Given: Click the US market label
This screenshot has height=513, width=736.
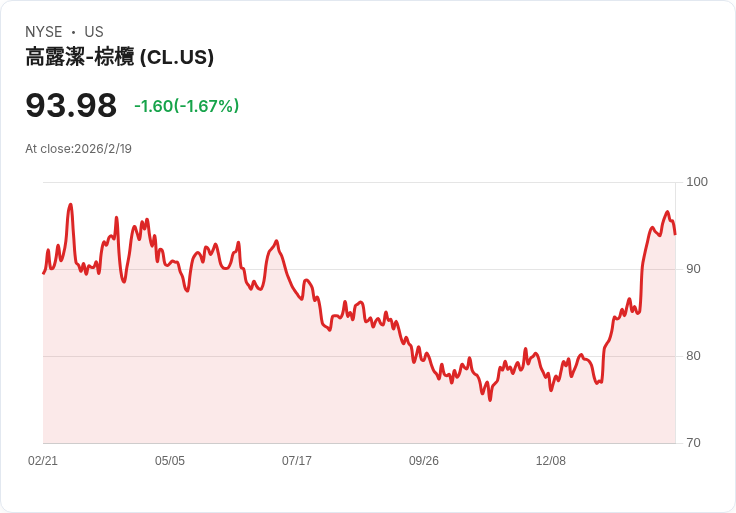Looking at the screenshot, I should pos(94,32).
